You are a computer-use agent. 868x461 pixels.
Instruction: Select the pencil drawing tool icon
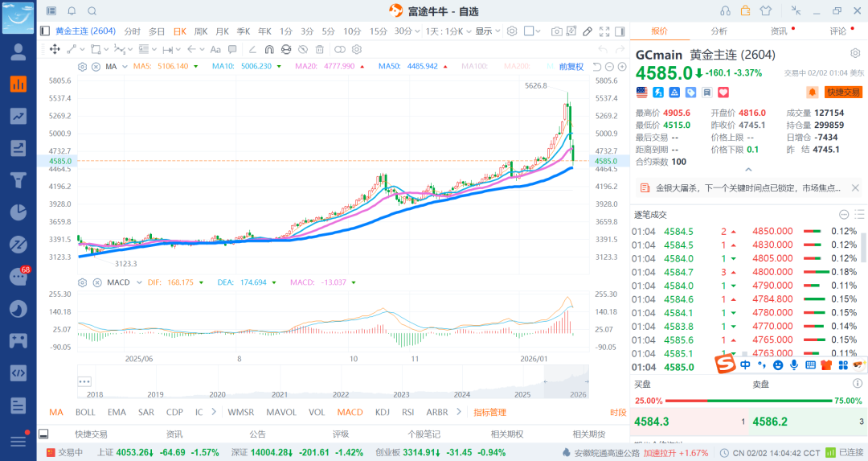coord(588,31)
